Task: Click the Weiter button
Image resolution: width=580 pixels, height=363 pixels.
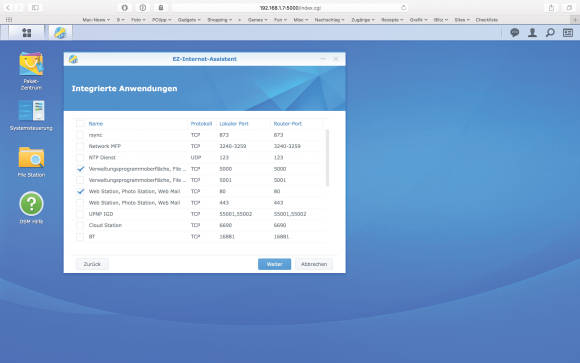Action: [x=274, y=264]
